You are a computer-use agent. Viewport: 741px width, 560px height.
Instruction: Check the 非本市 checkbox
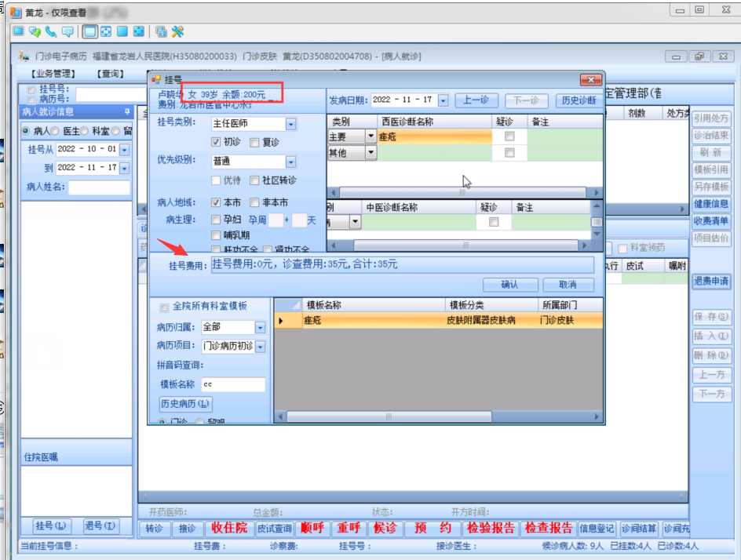(x=254, y=202)
